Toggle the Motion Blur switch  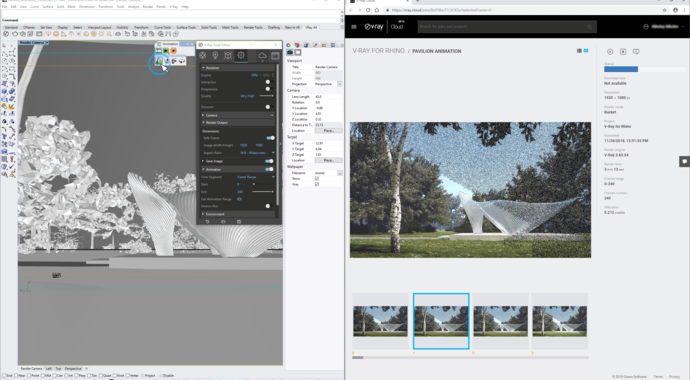click(268, 206)
